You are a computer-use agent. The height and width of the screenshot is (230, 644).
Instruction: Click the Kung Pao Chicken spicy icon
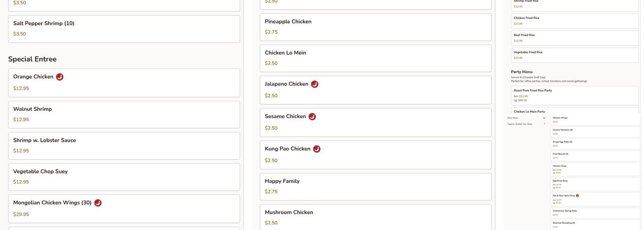pyautogui.click(x=317, y=149)
